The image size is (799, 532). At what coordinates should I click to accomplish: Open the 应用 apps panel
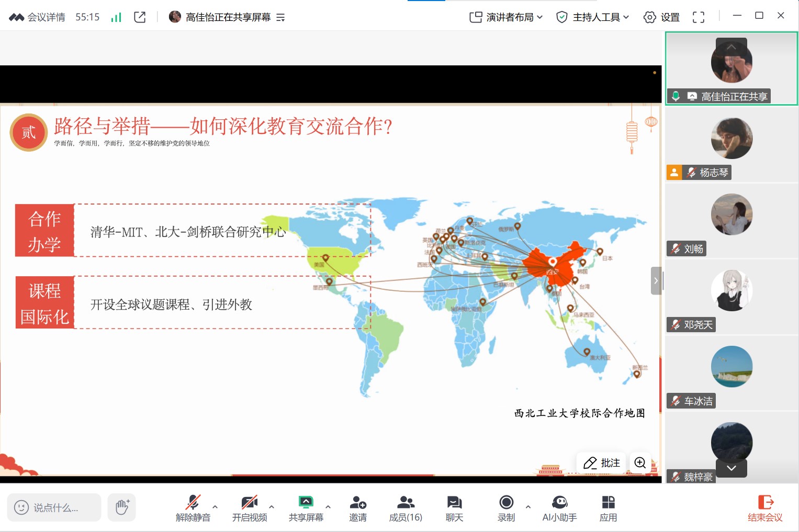[609, 507]
